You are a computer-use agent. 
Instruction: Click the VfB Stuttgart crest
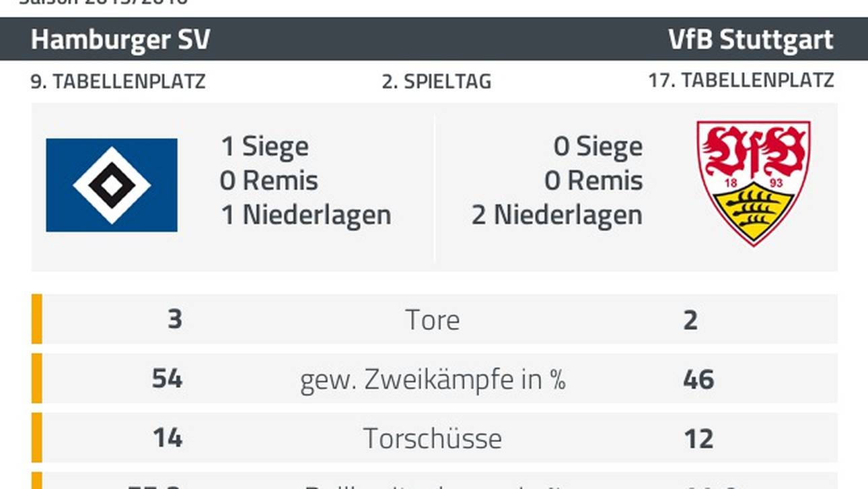pos(754,183)
